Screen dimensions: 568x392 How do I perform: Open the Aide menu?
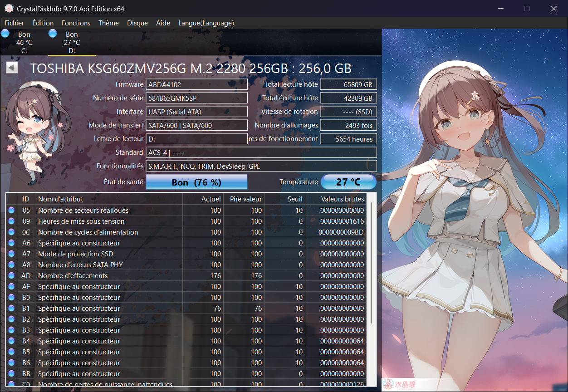pyautogui.click(x=163, y=23)
